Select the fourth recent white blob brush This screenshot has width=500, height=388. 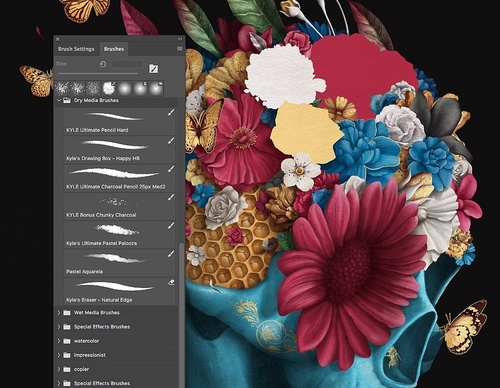[109, 88]
